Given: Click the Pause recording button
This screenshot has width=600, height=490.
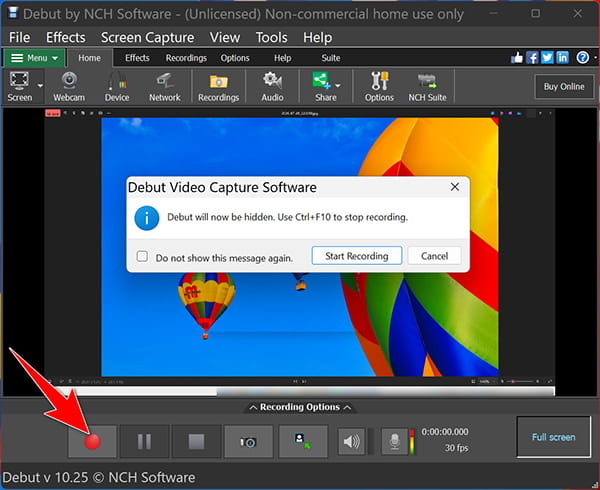Looking at the screenshot, I should tap(144, 441).
